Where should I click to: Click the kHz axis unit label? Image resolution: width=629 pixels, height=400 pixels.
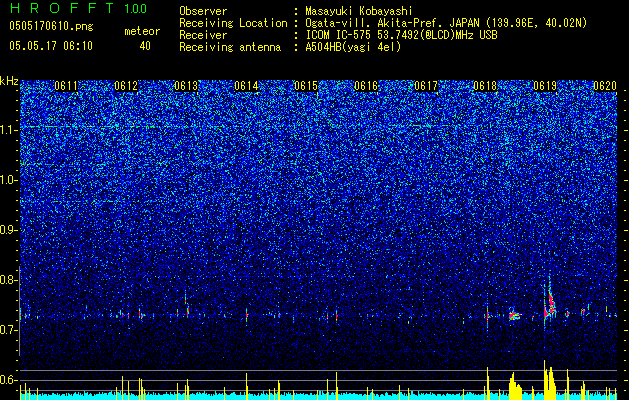coord(9,81)
